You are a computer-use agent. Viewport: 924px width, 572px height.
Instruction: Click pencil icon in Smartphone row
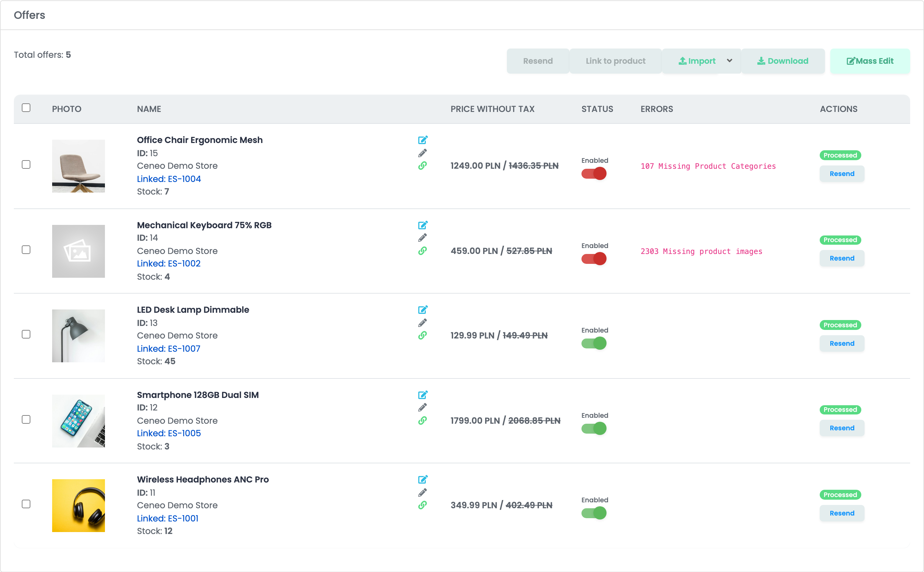pyautogui.click(x=422, y=408)
